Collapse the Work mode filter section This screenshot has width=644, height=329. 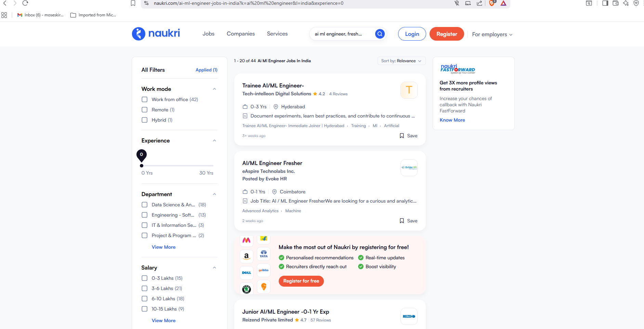click(214, 89)
